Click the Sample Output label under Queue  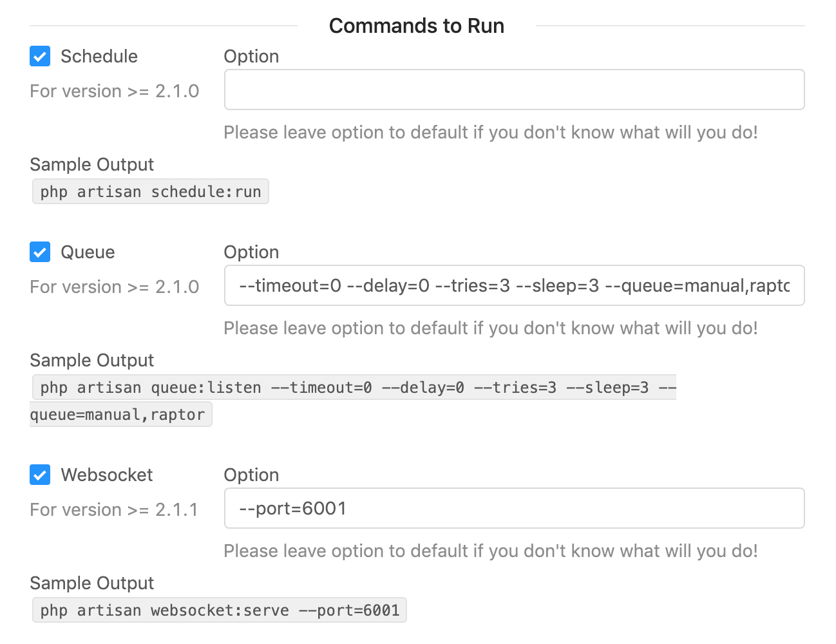pos(91,360)
